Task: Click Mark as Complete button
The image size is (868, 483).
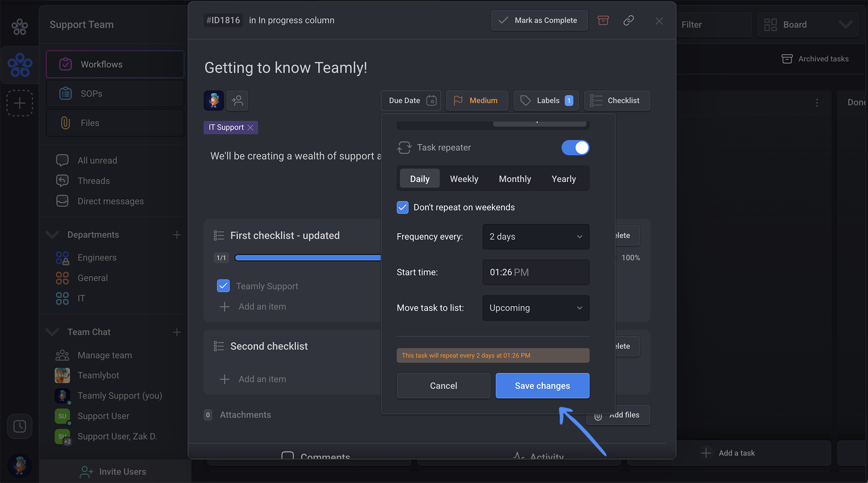Action: click(x=539, y=21)
